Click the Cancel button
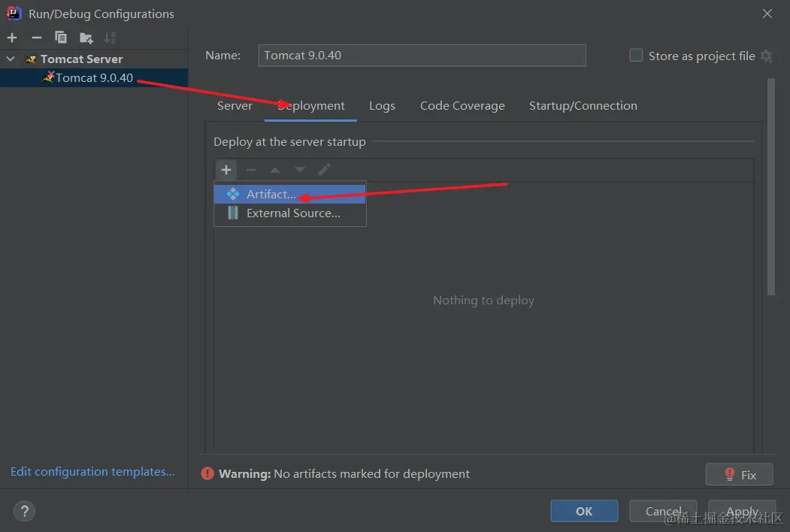Viewport: 790px width, 532px height. [663, 512]
